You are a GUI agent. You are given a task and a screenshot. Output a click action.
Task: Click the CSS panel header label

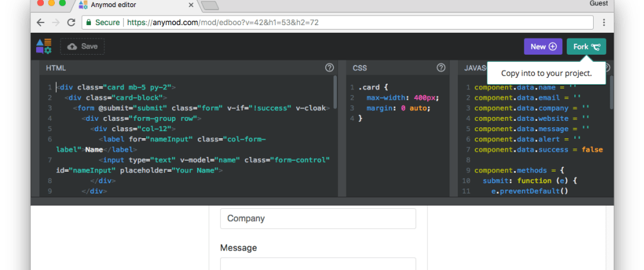(x=360, y=68)
